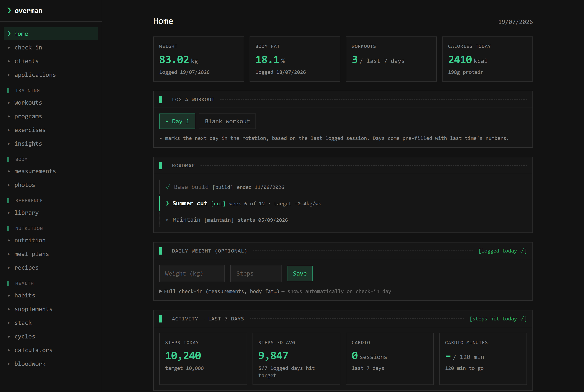
Task: Open clients in sidebar
Action: 51,61
